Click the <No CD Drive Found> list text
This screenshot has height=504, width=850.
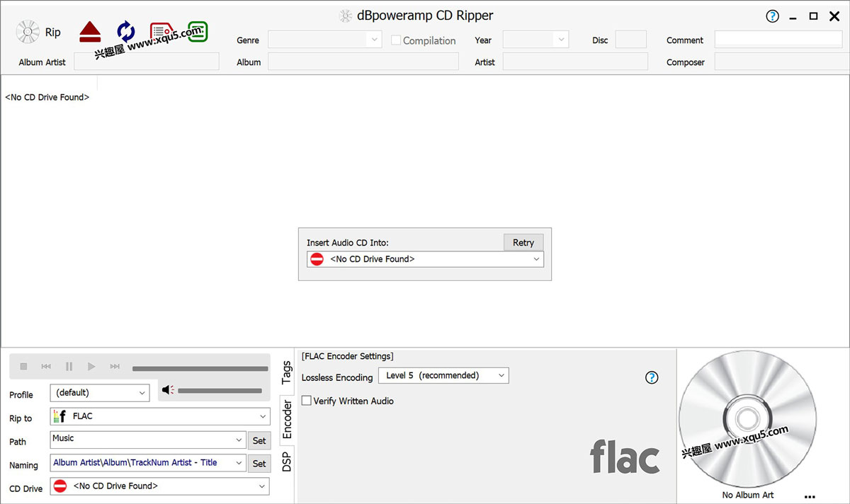pyautogui.click(x=47, y=97)
